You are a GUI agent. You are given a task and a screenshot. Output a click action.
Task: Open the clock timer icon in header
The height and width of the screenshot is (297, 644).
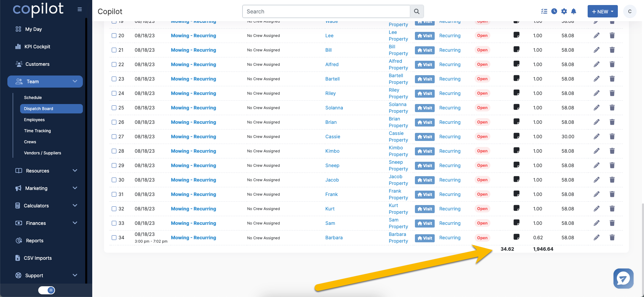click(x=554, y=11)
